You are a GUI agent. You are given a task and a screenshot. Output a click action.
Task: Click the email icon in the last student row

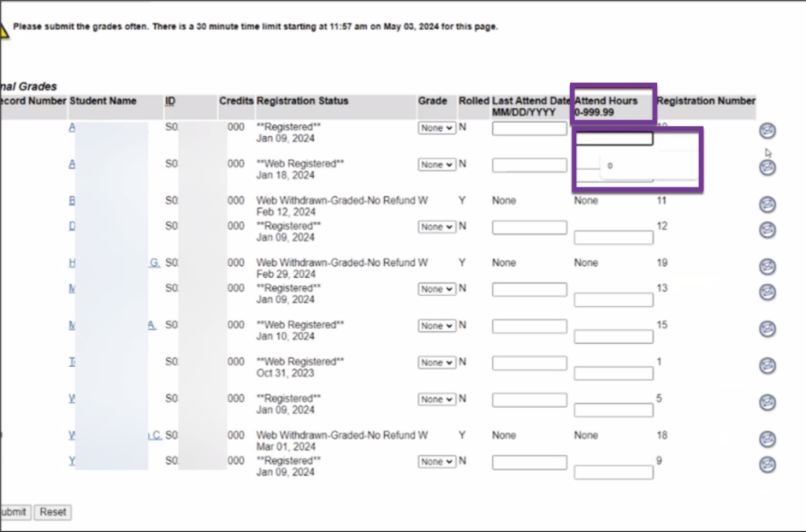coord(767,464)
